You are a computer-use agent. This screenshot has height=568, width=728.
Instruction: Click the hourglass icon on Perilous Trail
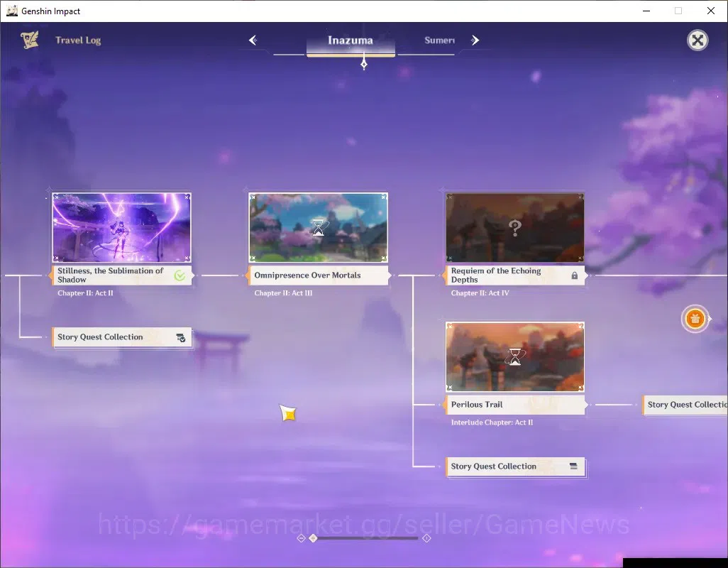click(x=515, y=356)
